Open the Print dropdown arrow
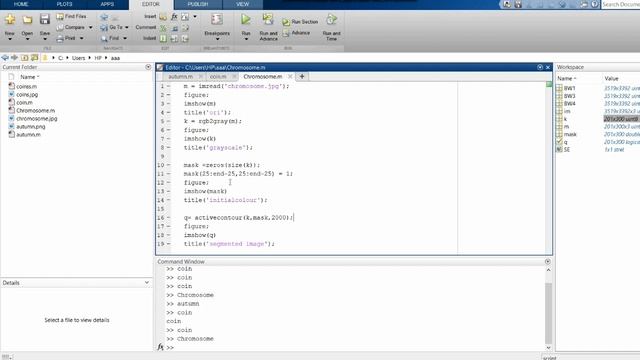 pos(82,38)
